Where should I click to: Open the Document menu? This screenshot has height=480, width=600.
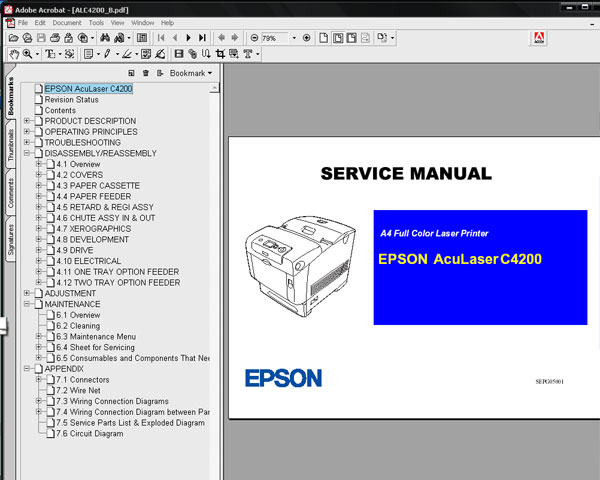[x=67, y=23]
